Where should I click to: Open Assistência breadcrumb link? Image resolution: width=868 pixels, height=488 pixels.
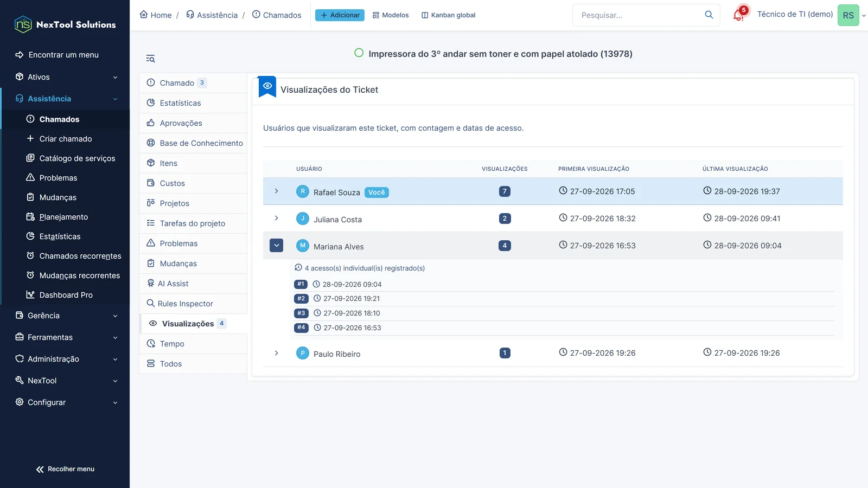pyautogui.click(x=212, y=15)
